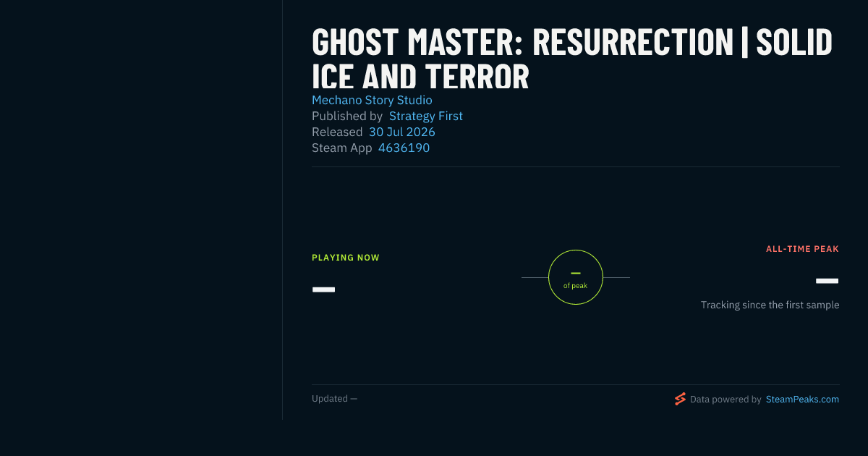Click the Ghost Master: Resurrection title heading
This screenshot has width=868, height=456.
(572, 59)
